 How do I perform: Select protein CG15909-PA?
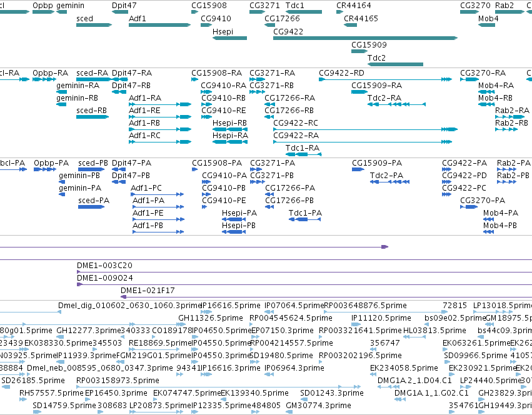pos(358,169)
